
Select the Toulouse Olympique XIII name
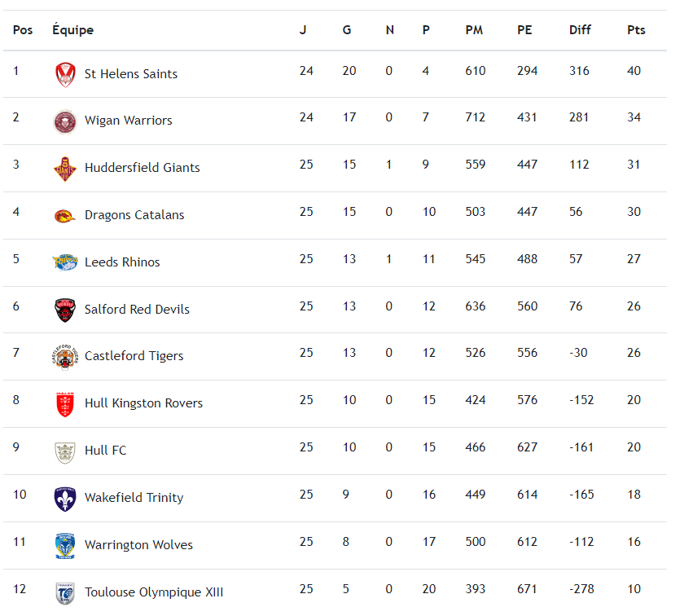(154, 592)
